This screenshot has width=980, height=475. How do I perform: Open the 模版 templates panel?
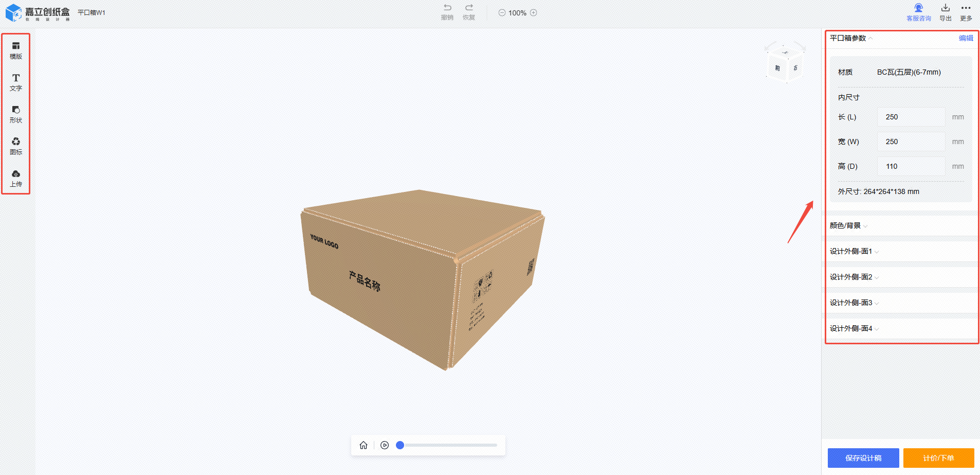(x=16, y=50)
